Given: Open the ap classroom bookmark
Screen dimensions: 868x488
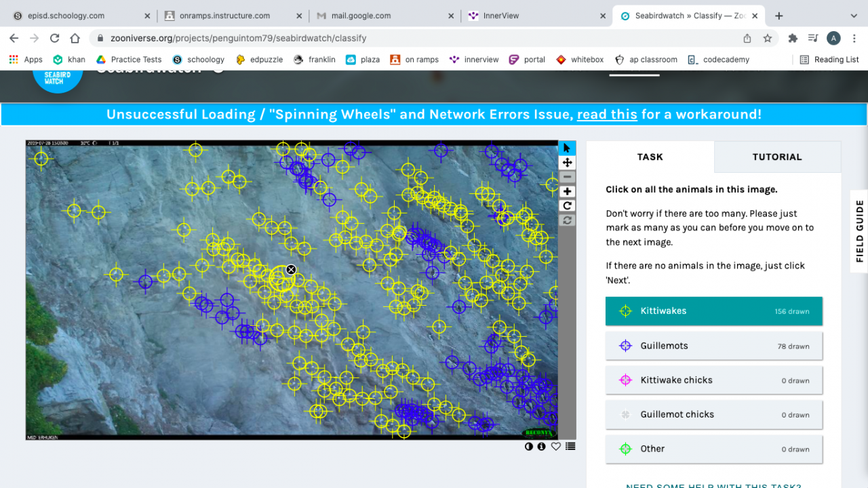Looking at the screenshot, I should coord(646,60).
